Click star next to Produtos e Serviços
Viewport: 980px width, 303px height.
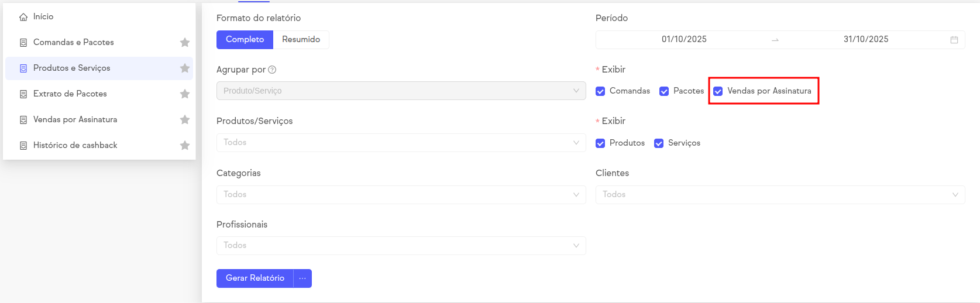[x=185, y=68]
